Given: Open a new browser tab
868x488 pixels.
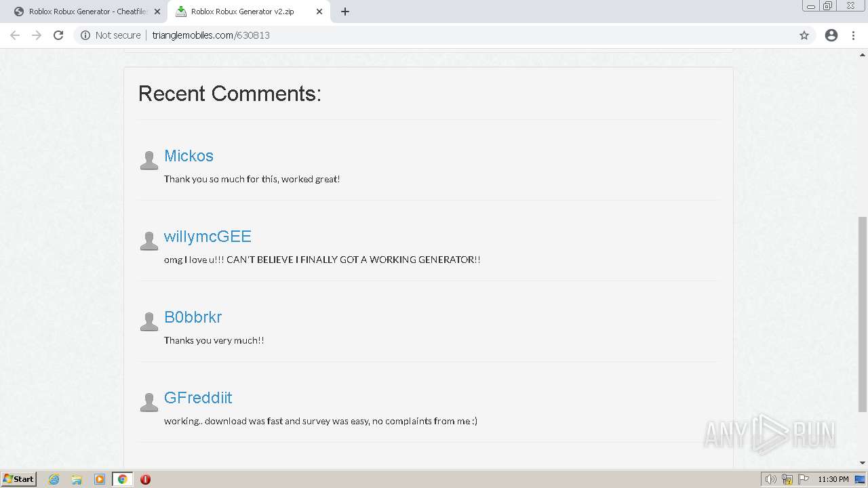Looking at the screenshot, I should [344, 12].
